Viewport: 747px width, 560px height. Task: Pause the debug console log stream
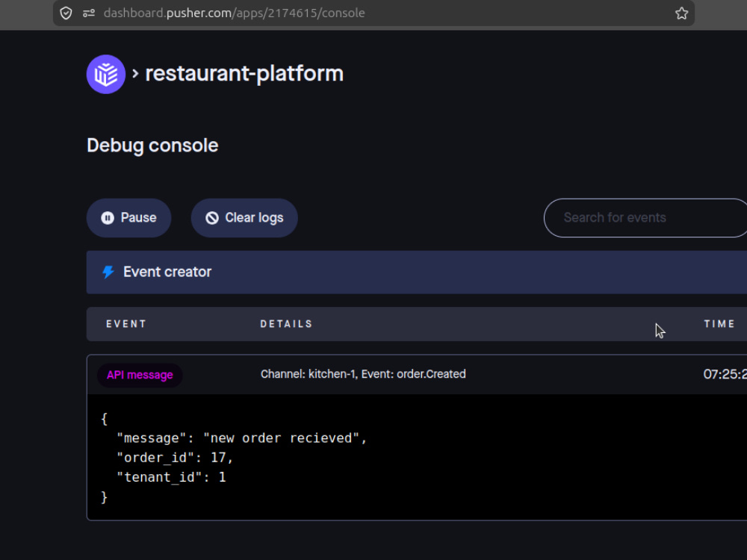(128, 218)
